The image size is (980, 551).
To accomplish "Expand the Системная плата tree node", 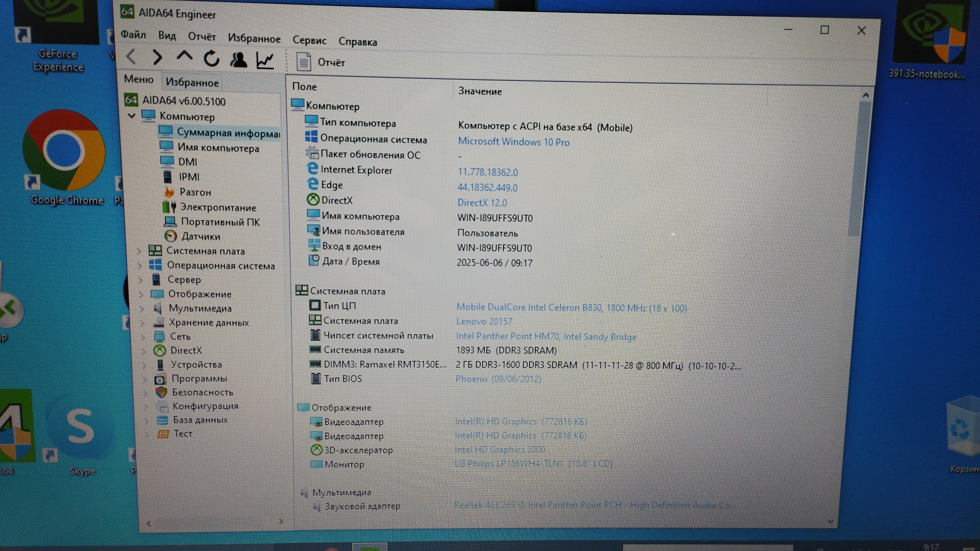I will (x=139, y=251).
